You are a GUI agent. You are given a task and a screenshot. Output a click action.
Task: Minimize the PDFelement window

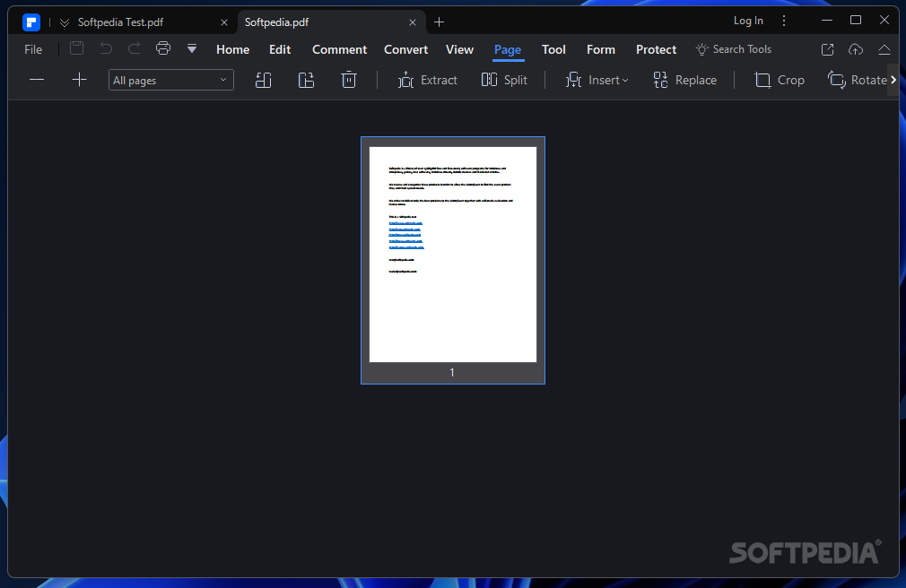tap(827, 21)
